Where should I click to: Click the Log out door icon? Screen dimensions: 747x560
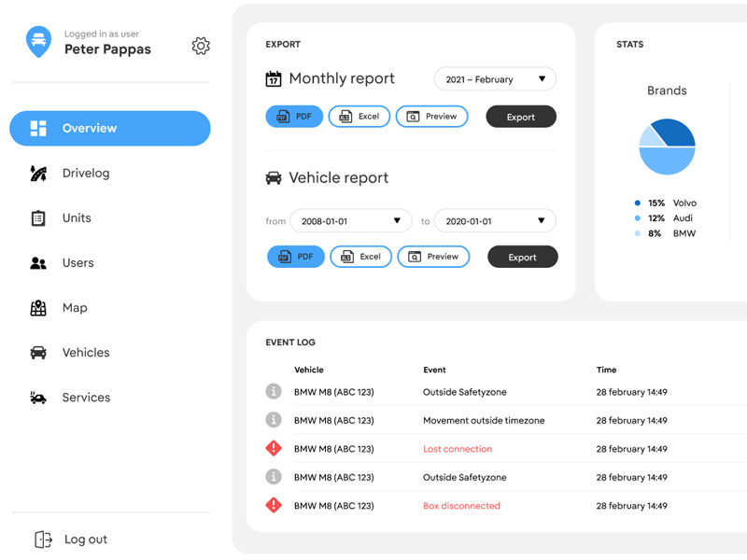tap(43, 539)
